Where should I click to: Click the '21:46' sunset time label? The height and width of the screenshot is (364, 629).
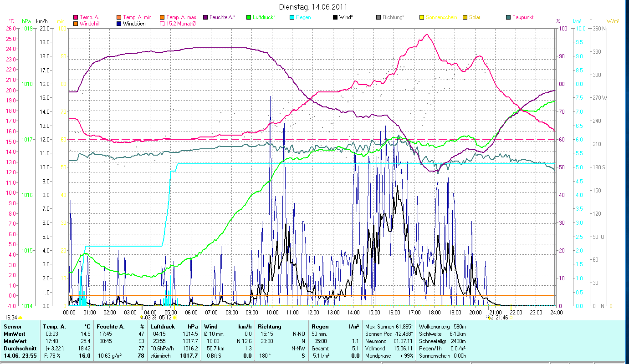(x=502, y=318)
